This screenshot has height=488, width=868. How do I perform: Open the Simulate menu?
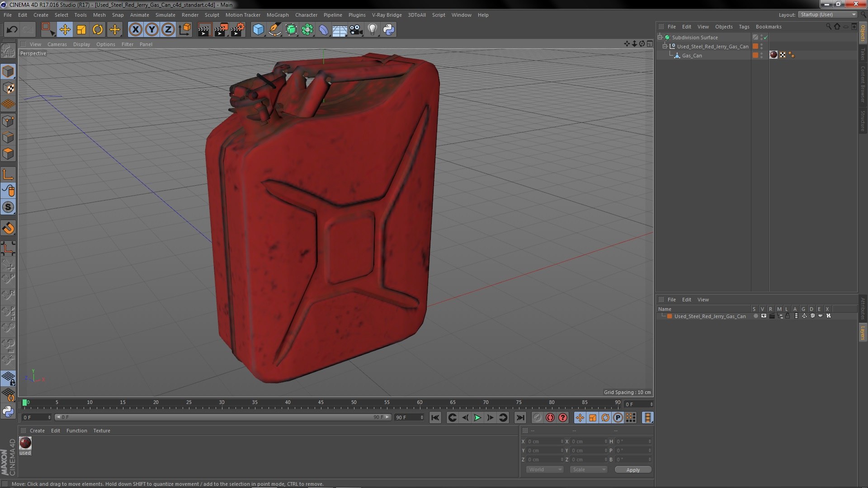pyautogui.click(x=165, y=15)
